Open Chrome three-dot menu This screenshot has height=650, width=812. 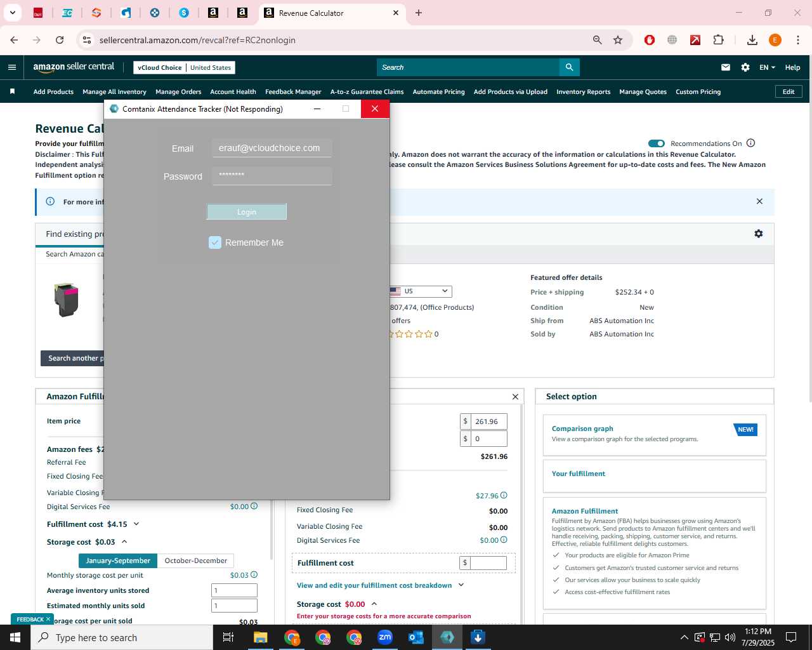click(798, 40)
